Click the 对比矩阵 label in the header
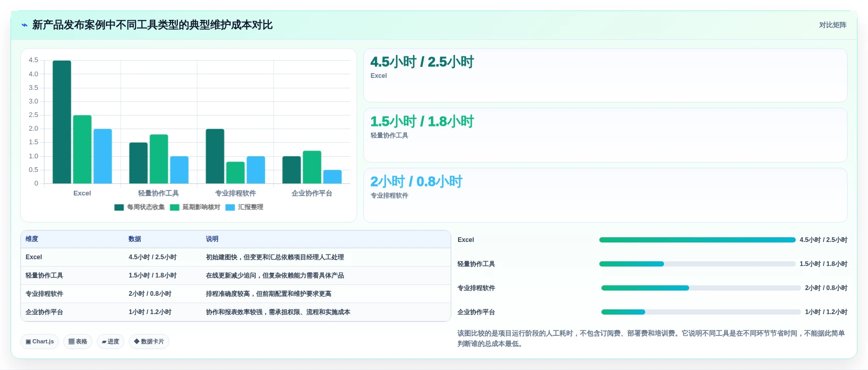This screenshot has height=370, width=868. 832,25
